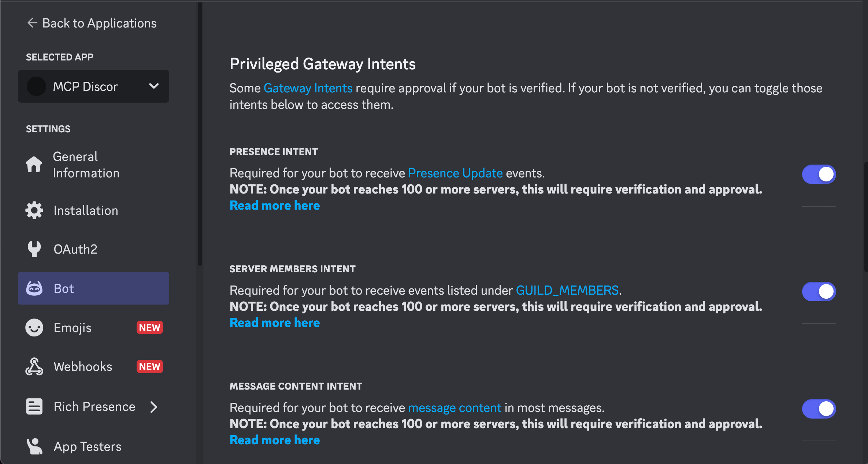Select the General Information home icon
This screenshot has width=868, height=464.
34,165
